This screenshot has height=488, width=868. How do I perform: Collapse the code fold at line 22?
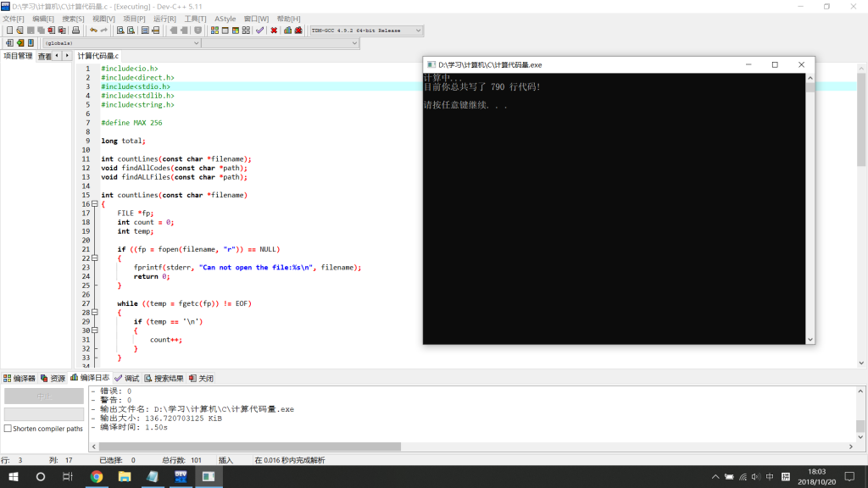[x=95, y=258]
